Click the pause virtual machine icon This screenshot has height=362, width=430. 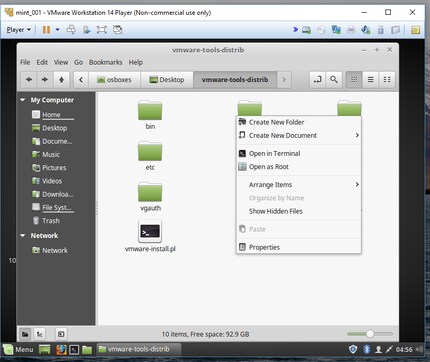[x=46, y=30]
